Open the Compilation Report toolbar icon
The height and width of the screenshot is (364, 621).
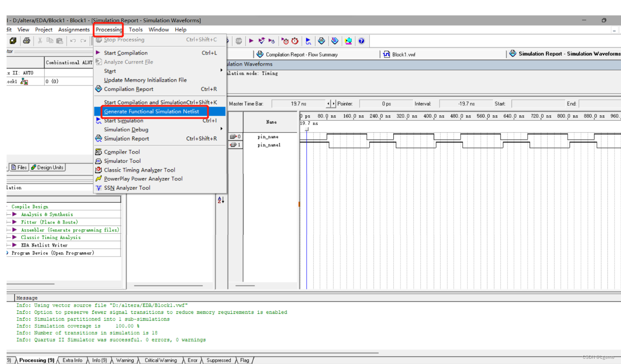pyautogui.click(x=322, y=41)
